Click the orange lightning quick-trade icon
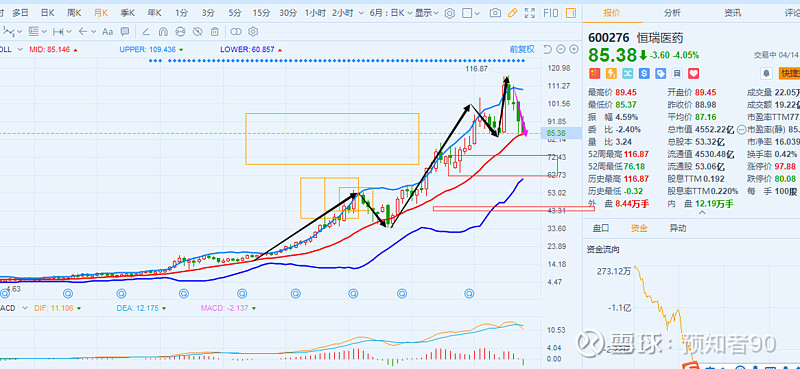The height and width of the screenshot is (369, 800). tap(611, 73)
